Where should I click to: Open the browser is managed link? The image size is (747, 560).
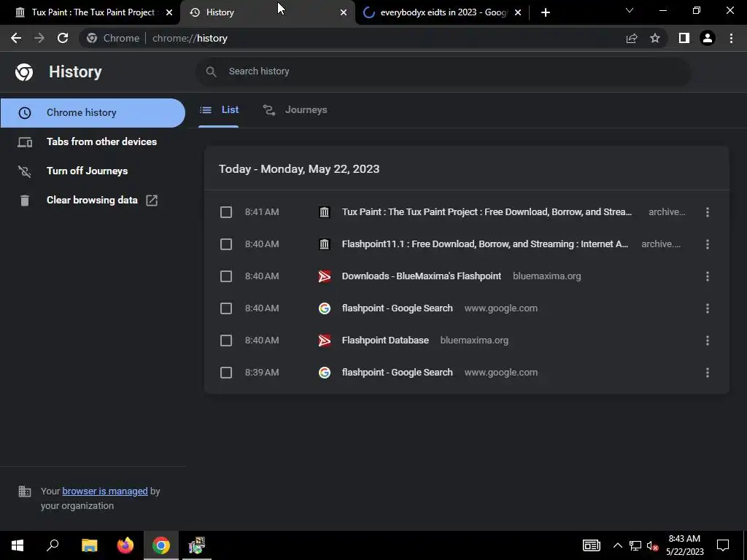[x=105, y=491]
